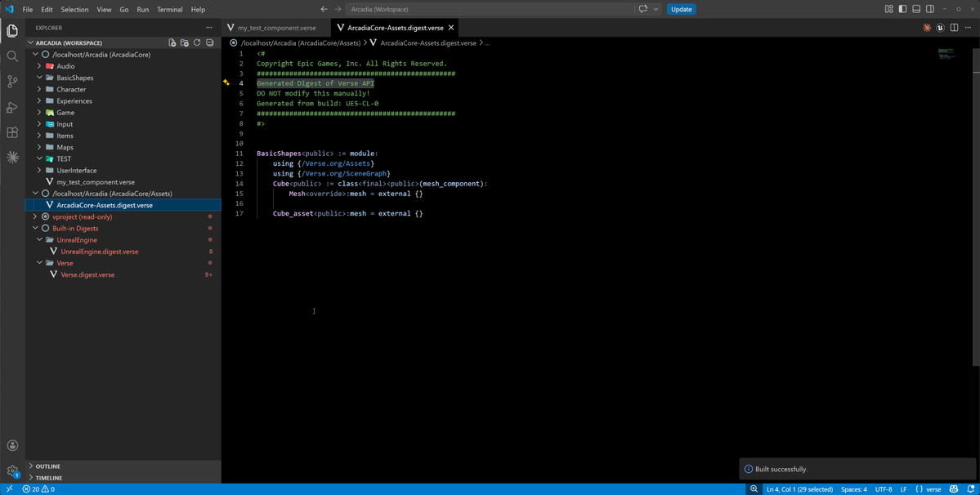Open the Help menu

click(198, 9)
